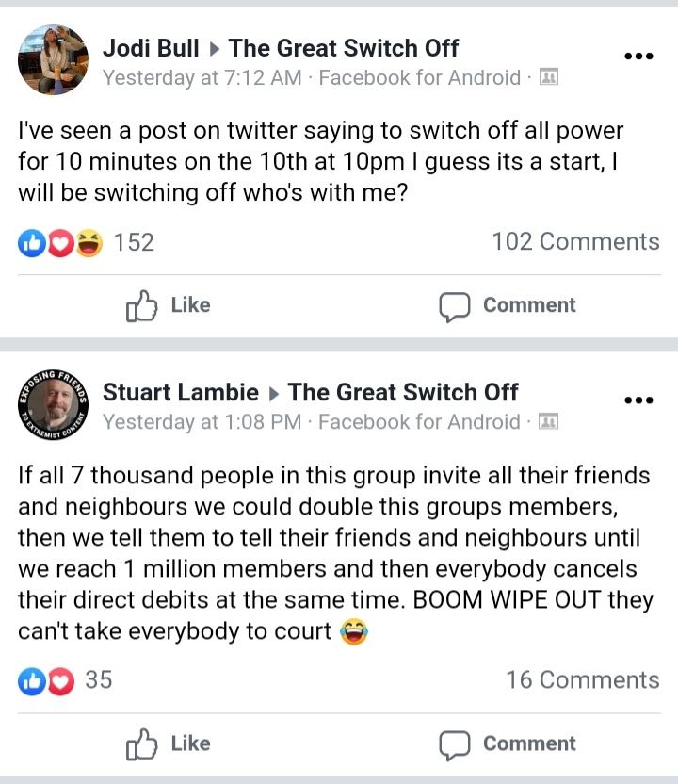The height and width of the screenshot is (784, 678).
Task: Comment on Jodi Bull's post
Action: (508, 305)
